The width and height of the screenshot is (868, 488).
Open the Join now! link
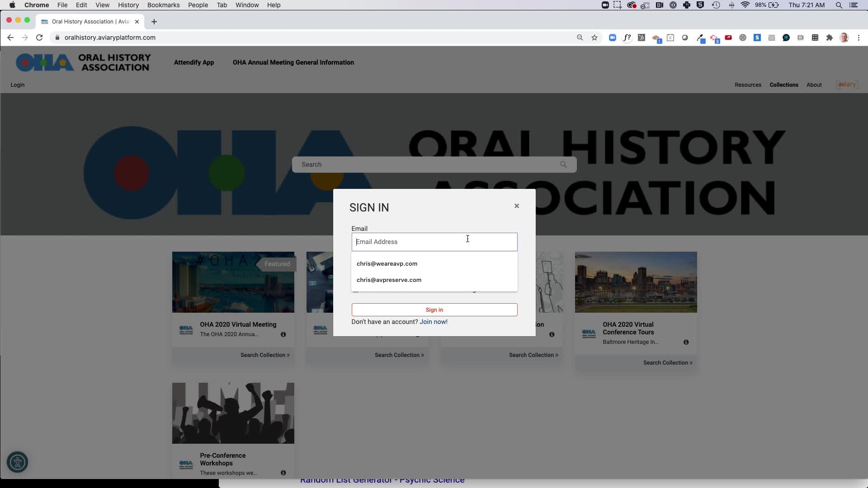point(434,322)
